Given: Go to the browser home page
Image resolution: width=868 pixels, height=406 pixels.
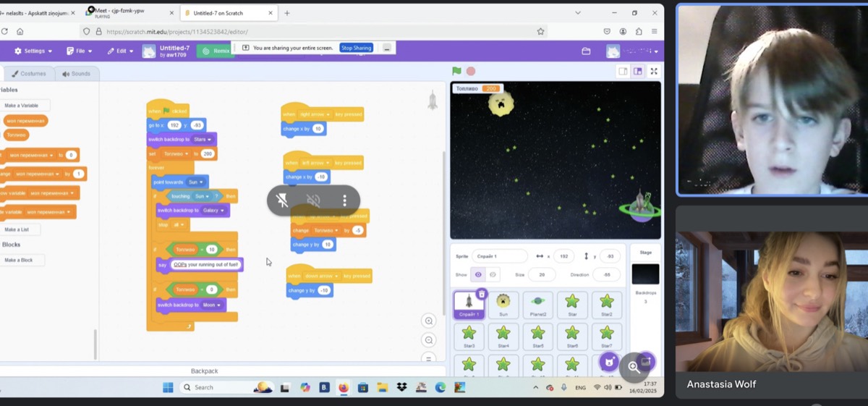Looking at the screenshot, I should pos(20,31).
